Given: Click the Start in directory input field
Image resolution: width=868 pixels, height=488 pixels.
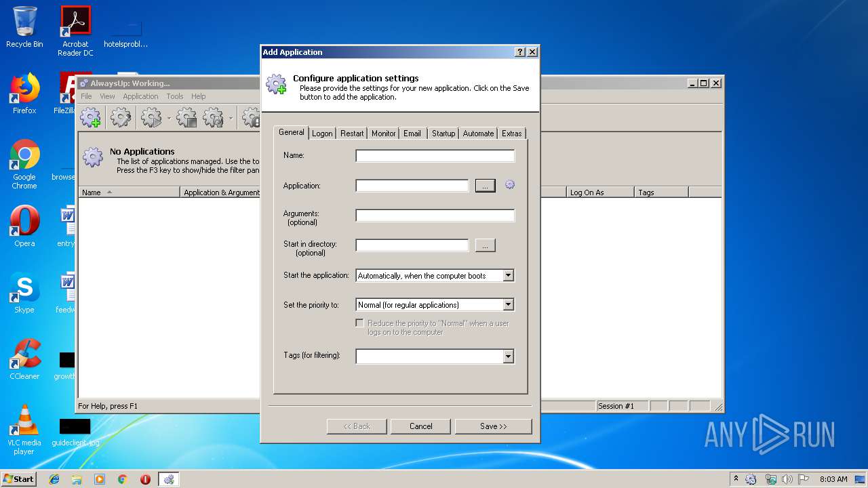Looking at the screenshot, I should (x=412, y=245).
